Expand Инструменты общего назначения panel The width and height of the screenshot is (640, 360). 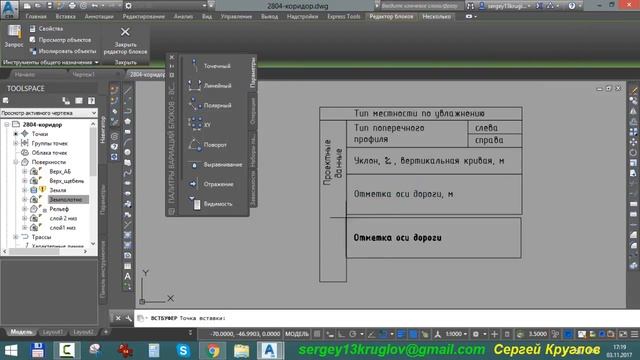point(51,62)
